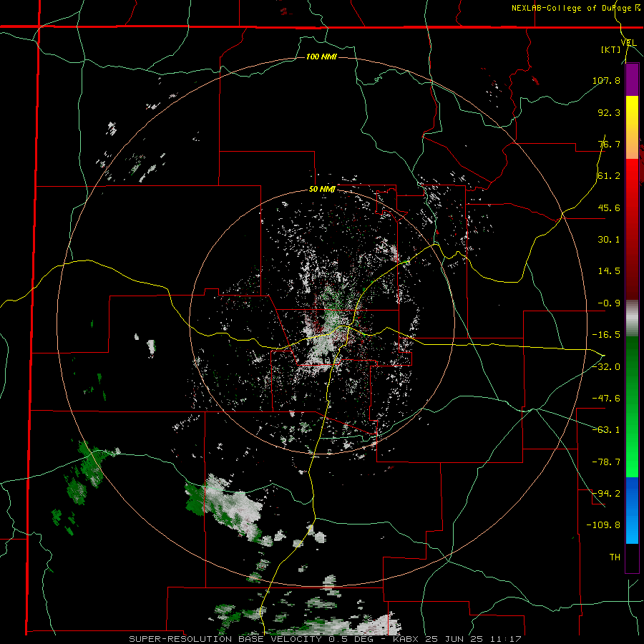Click the 50 NMI range ring label

click(323, 190)
